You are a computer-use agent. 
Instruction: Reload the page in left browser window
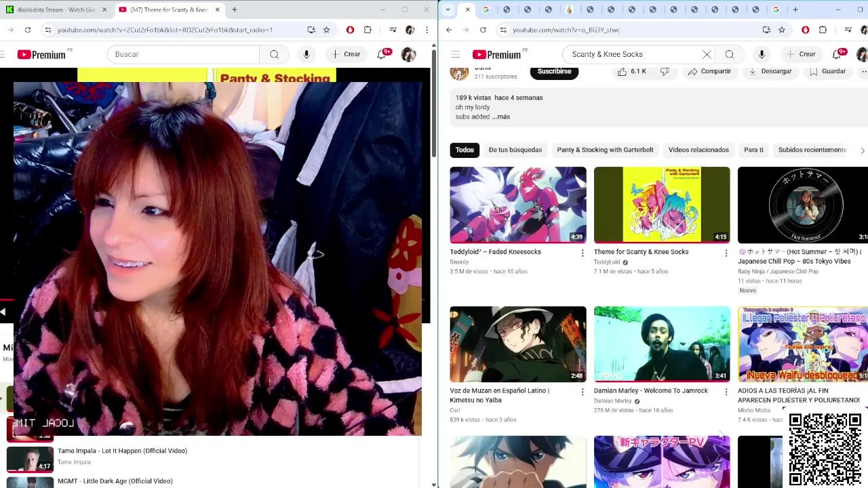click(28, 30)
